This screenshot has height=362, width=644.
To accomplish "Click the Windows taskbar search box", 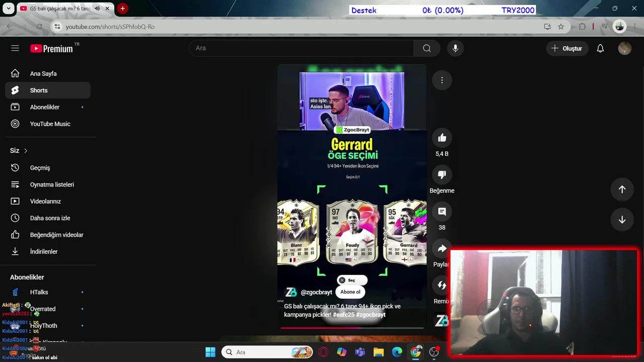I will click(267, 352).
